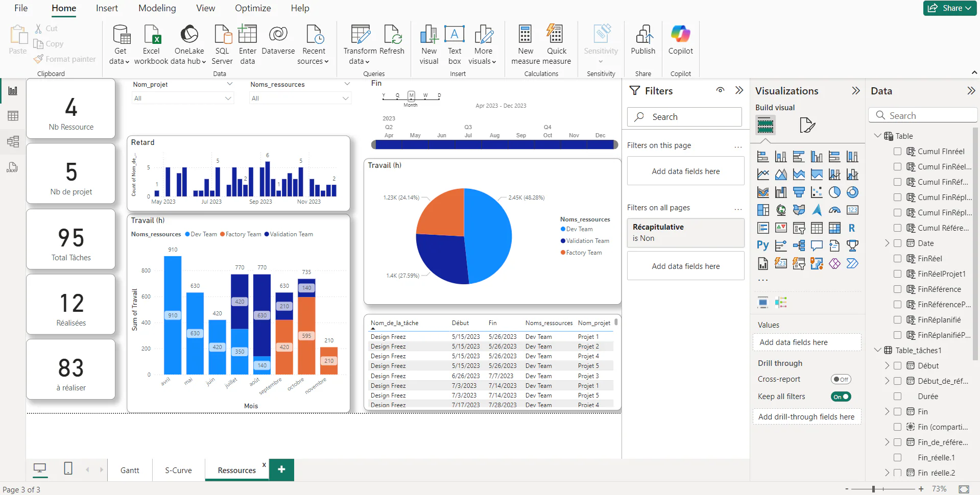This screenshot has width=980, height=495.
Task: Open the Modeling ribbon tab
Action: (x=157, y=8)
